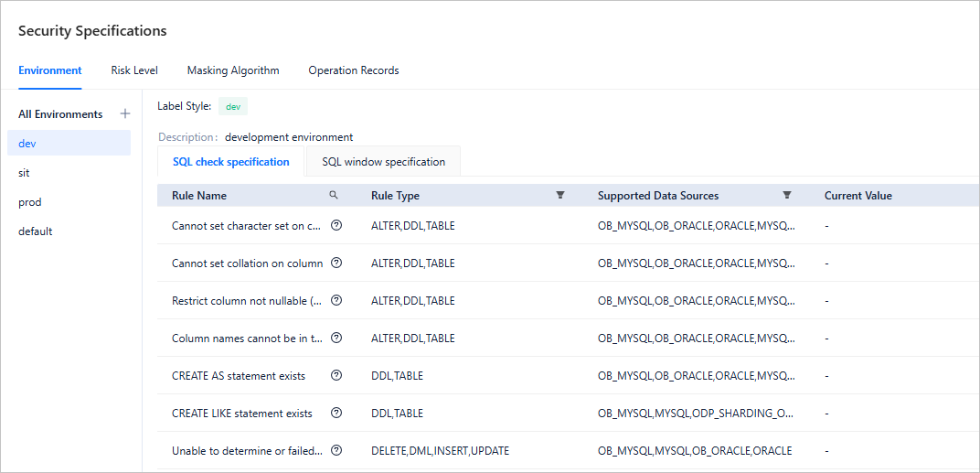980x473 pixels.
Task: Click help icon for Column names rule
Action: click(336, 338)
